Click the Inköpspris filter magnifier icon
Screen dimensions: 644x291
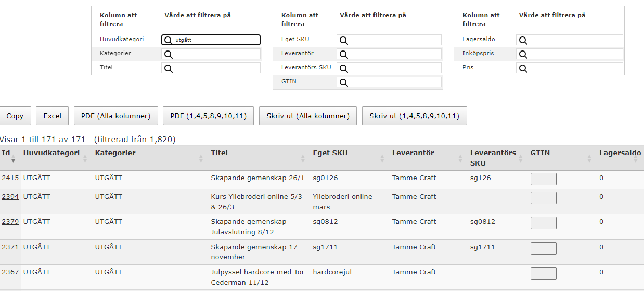[523, 54]
